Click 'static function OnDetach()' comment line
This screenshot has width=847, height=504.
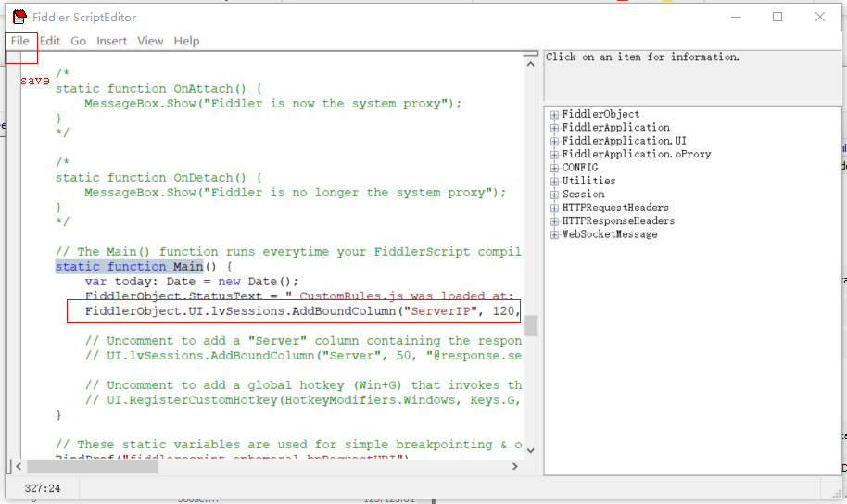[x=158, y=178]
